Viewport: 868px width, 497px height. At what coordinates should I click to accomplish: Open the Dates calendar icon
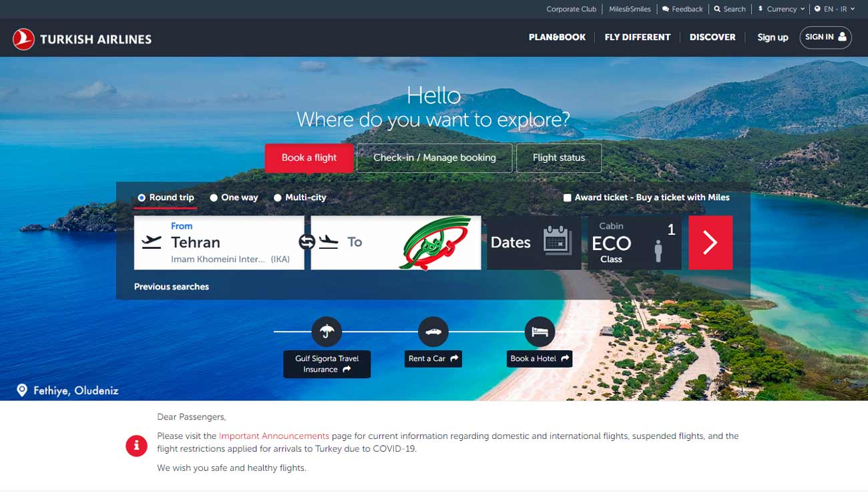point(558,241)
